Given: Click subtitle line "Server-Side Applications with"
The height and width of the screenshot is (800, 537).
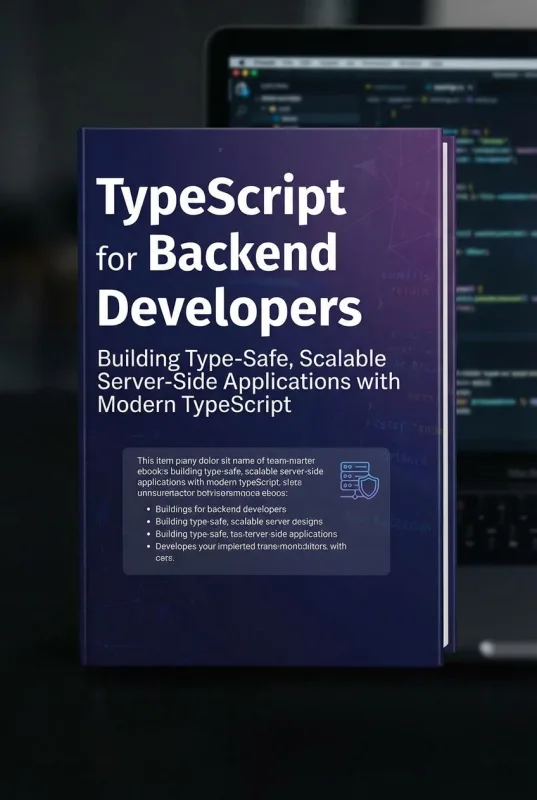Looking at the screenshot, I should point(249,383).
